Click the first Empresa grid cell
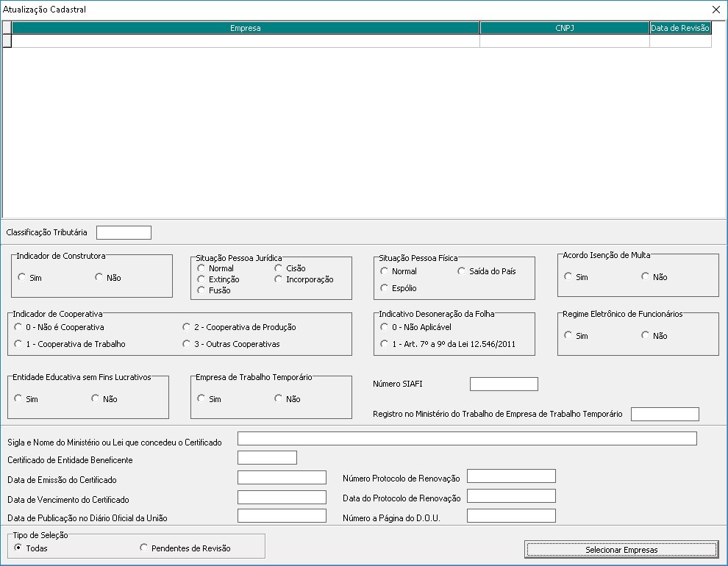Image resolution: width=728 pixels, height=566 pixels. (246, 41)
